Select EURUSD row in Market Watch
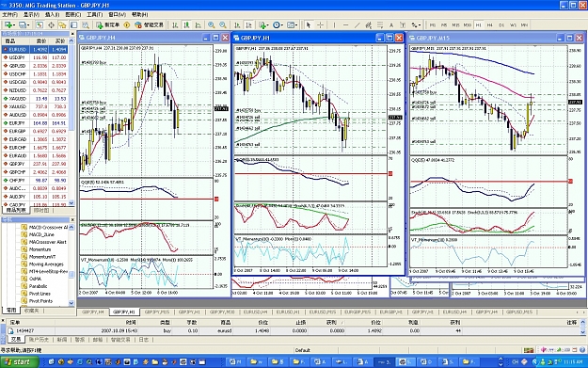 (x=35, y=50)
